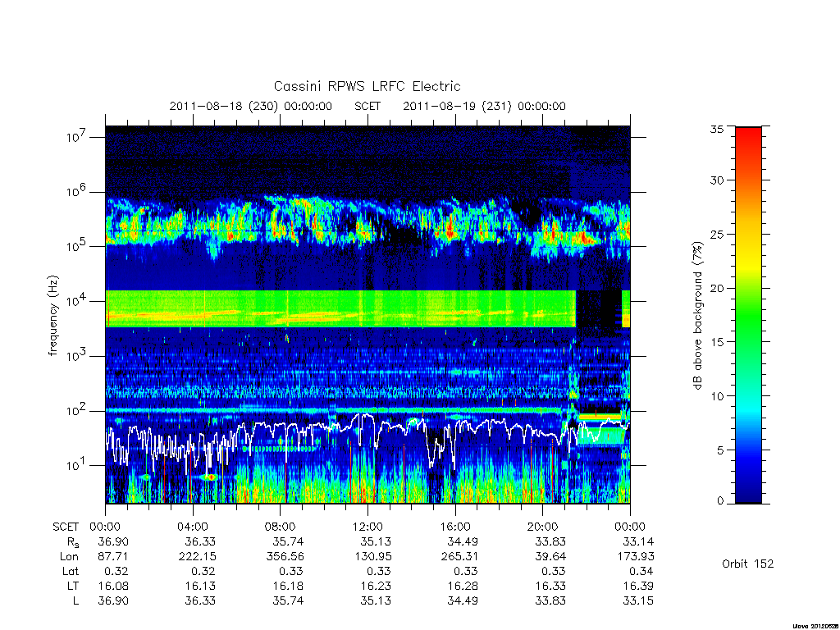Image resolution: width=840 pixels, height=630 pixels.
Task: Click the 10^4 frequency axis label
Action: [x=77, y=300]
